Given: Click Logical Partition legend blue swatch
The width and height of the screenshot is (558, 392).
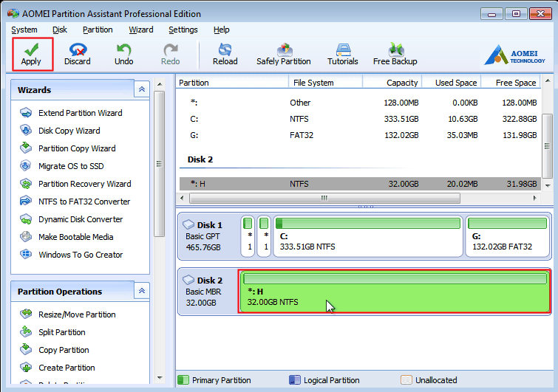Looking at the screenshot, I should (295, 380).
